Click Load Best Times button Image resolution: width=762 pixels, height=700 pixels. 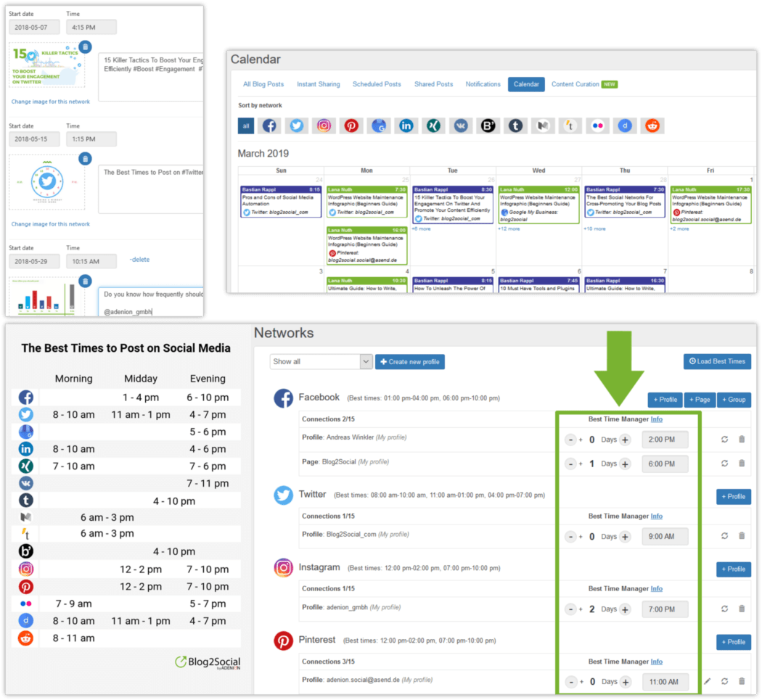click(717, 361)
